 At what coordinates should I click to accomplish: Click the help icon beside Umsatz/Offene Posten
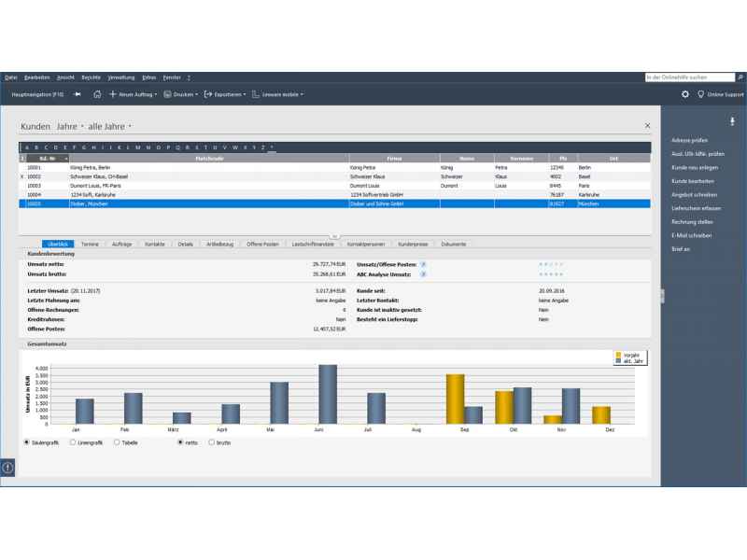coord(423,265)
